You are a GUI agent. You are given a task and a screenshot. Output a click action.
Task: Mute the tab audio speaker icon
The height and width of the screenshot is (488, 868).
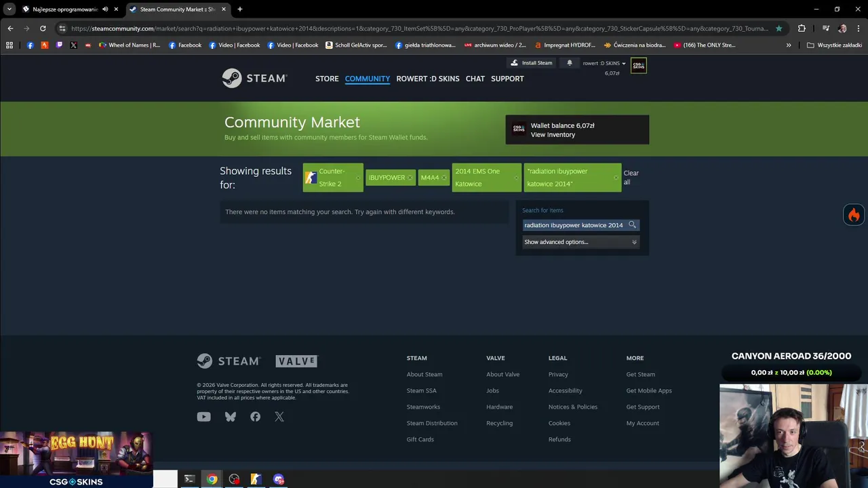105,9
